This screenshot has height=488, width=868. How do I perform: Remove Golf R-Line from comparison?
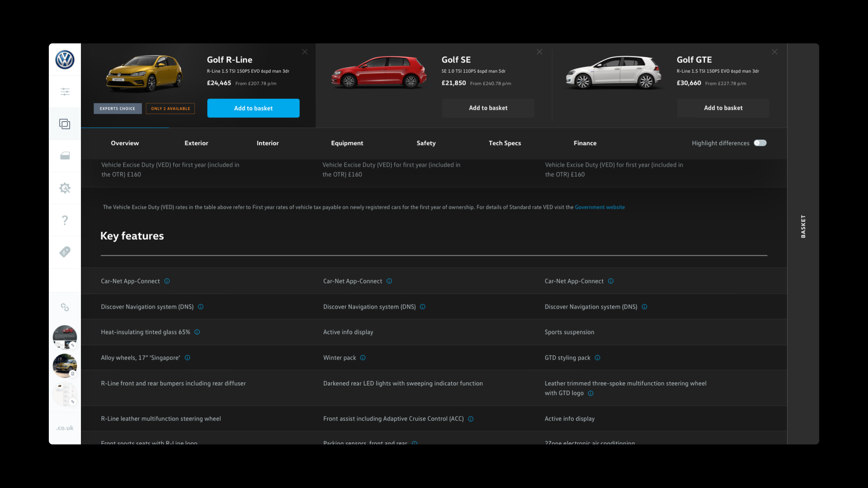point(305,52)
